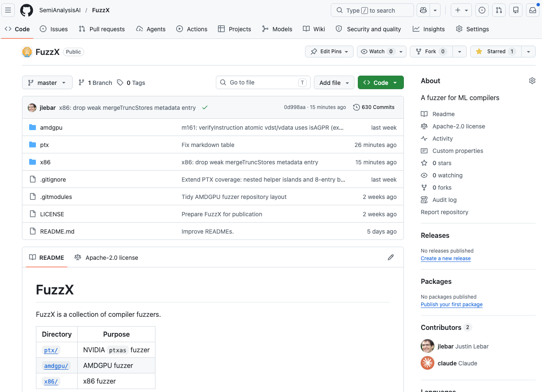Click the Fork button
Image resolution: width=542 pixels, height=392 pixels.
click(x=431, y=52)
